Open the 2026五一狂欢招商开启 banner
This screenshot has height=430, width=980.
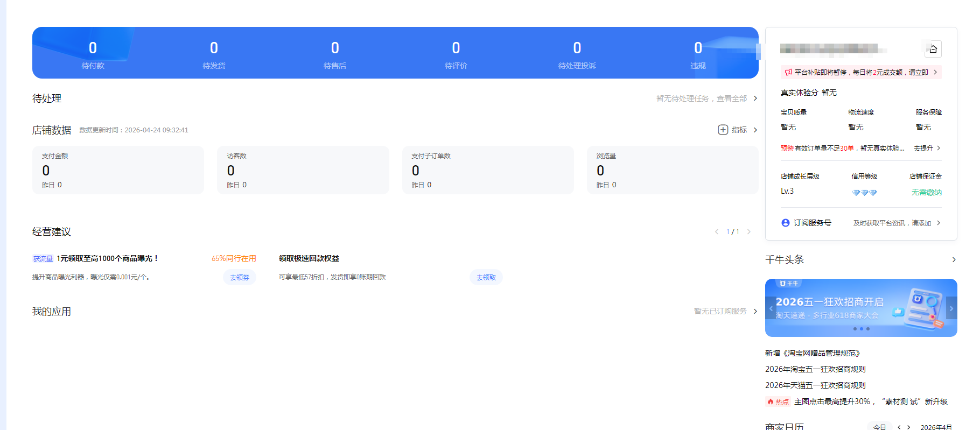(861, 308)
